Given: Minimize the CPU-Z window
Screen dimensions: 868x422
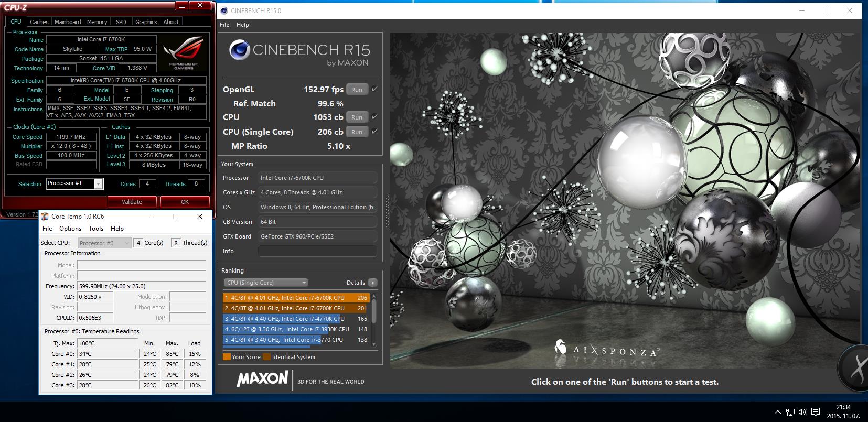Looking at the screenshot, I should pos(181,6).
